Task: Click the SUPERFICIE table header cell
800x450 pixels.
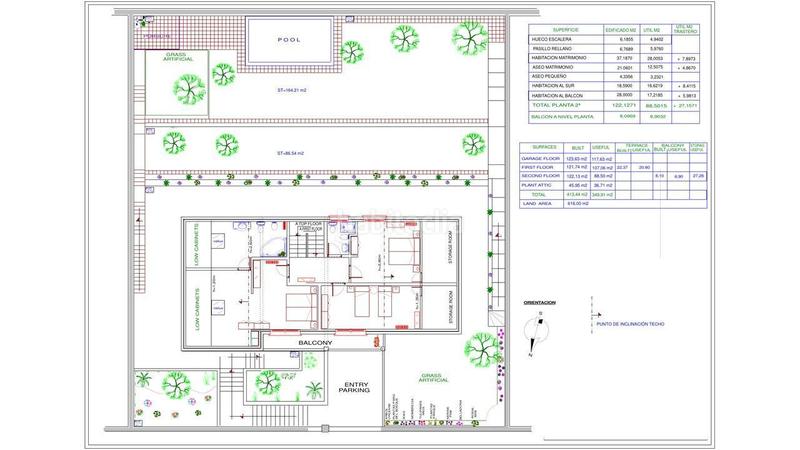Action: click(552, 30)
